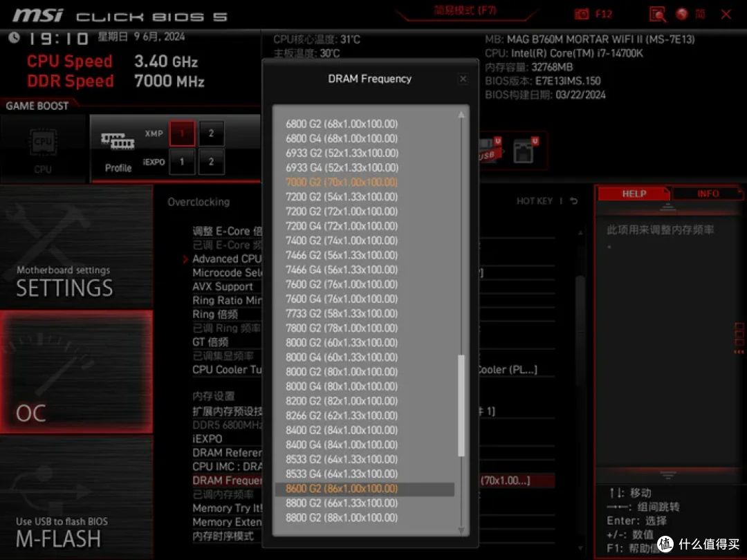Open the OC section
The image size is (747, 560).
(76, 372)
